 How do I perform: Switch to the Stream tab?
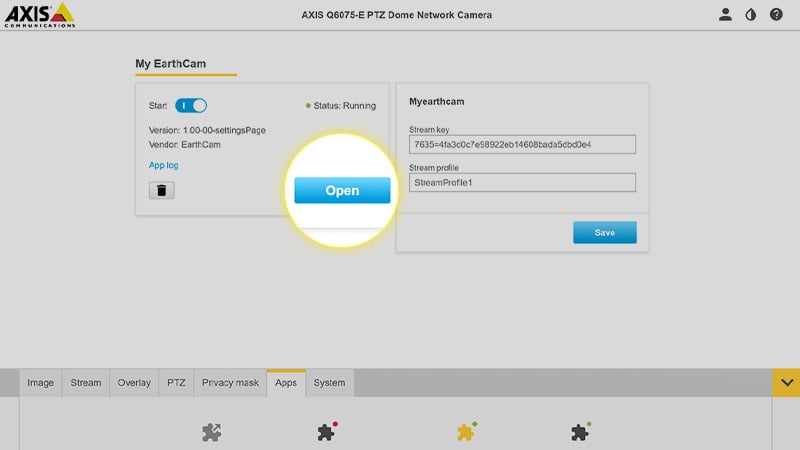(x=86, y=383)
